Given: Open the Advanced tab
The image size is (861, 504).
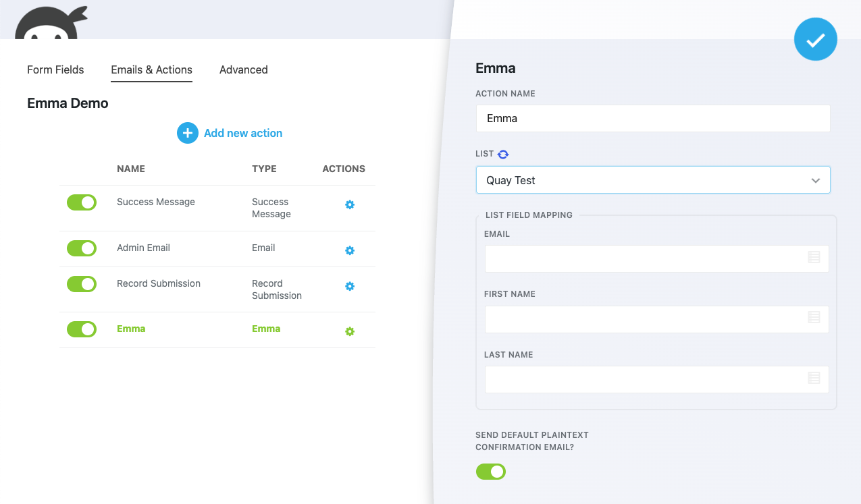Looking at the screenshot, I should [244, 69].
